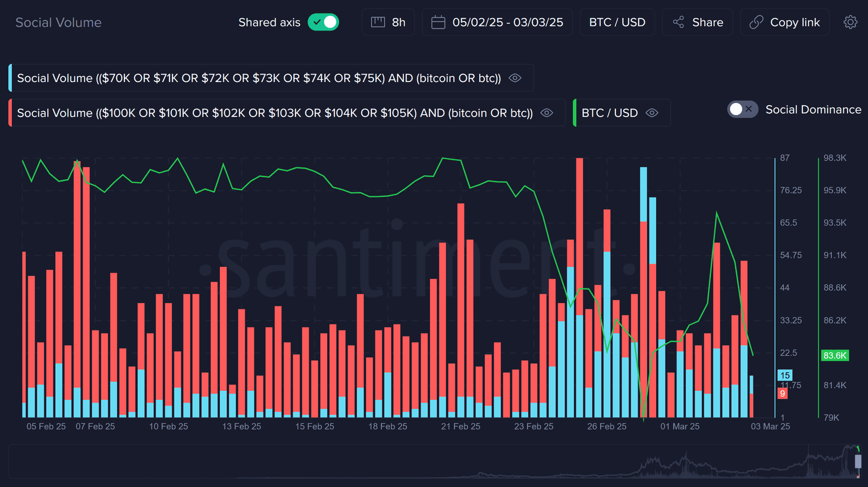The image size is (868, 487).
Task: Select the BTC / USD metric label
Action: point(609,113)
